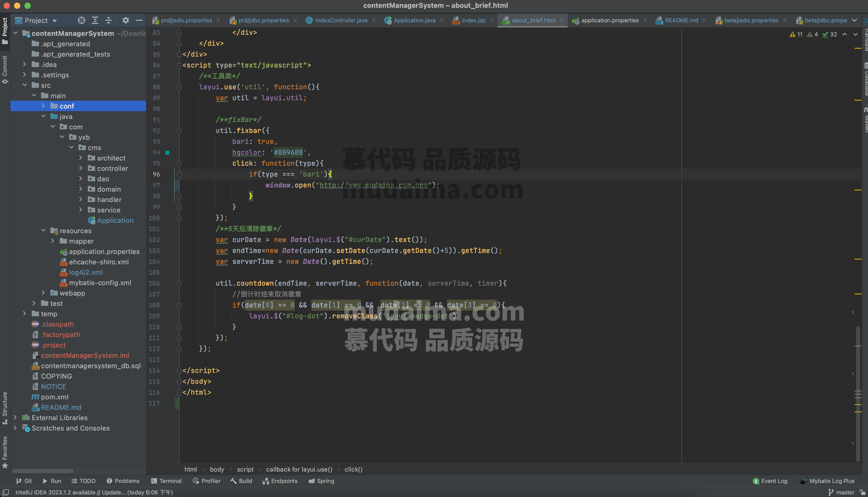
Task: Fold the script block at line 86
Action: tap(179, 65)
